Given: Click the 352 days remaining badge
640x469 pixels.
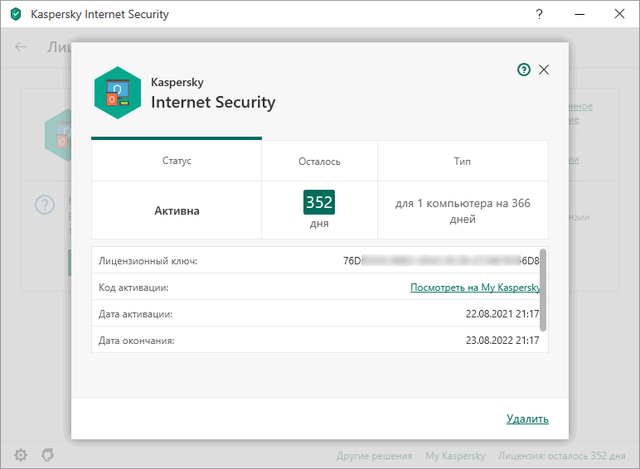Looking at the screenshot, I should point(319,202).
